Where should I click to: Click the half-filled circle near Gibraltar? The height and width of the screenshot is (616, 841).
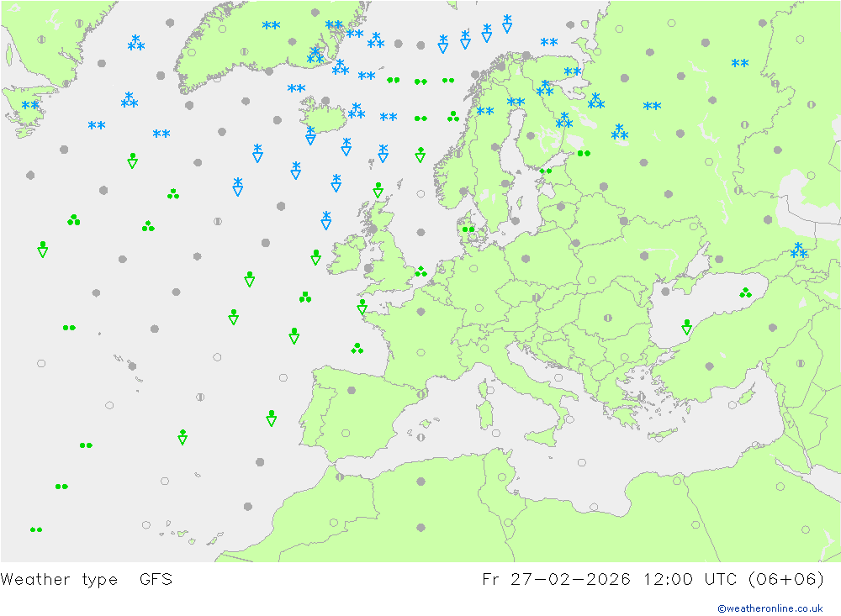click(x=340, y=476)
